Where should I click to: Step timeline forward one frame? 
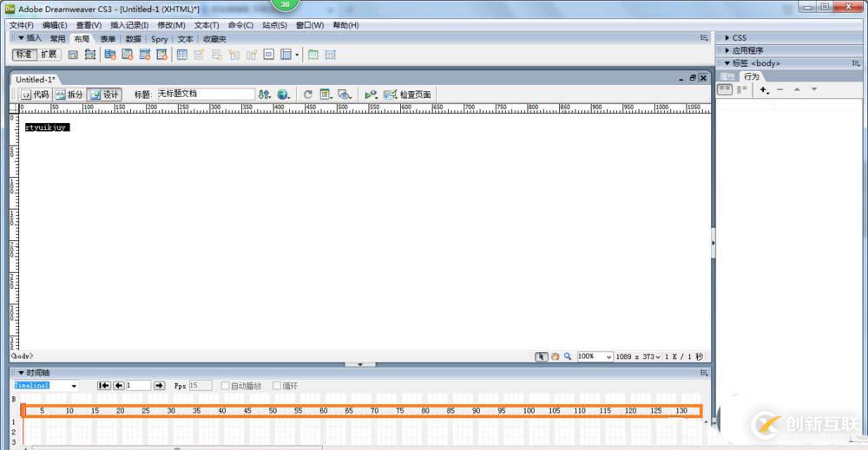point(160,385)
